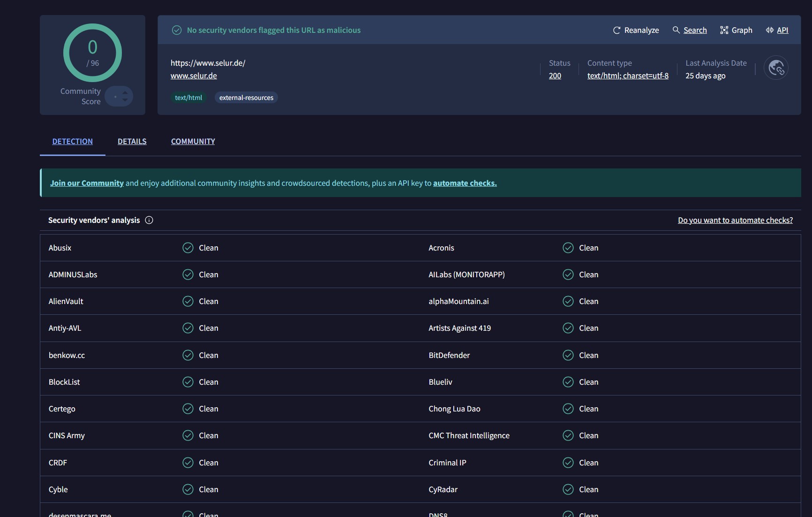This screenshot has height=517, width=812.
Task: Downvote the Community Score with down arrow
Action: (125, 100)
